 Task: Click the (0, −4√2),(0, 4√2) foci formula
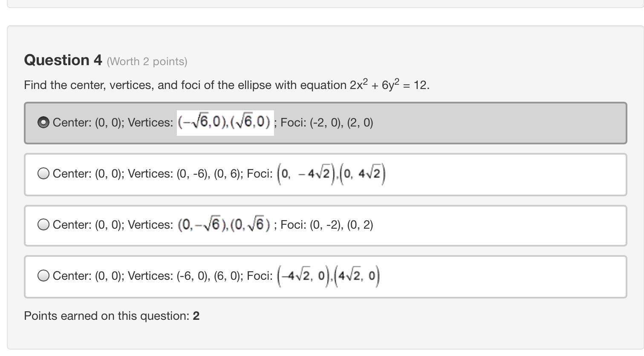(x=331, y=174)
